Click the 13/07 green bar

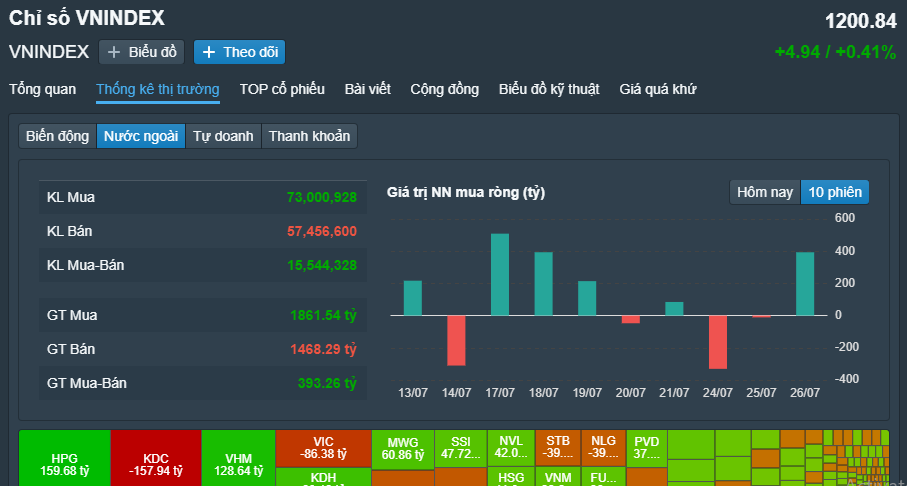412,298
